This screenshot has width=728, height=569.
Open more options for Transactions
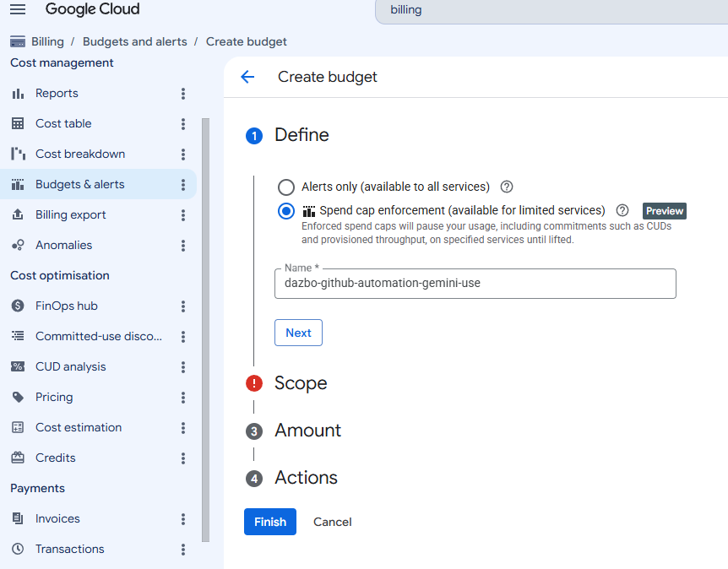click(x=183, y=550)
